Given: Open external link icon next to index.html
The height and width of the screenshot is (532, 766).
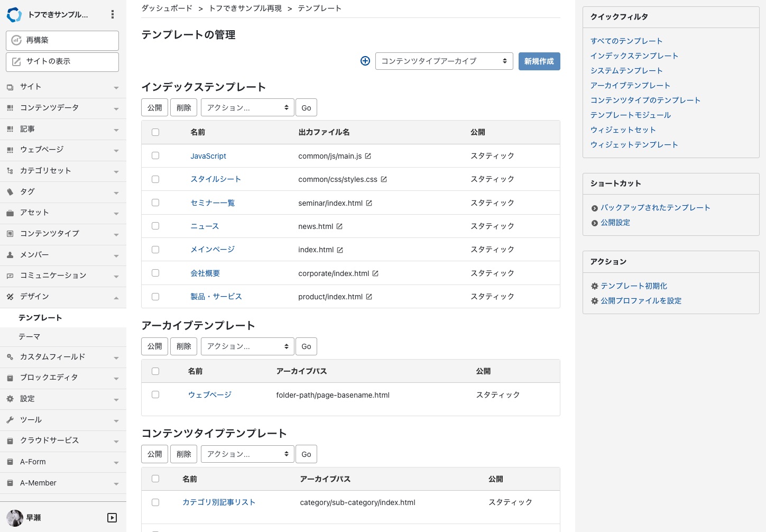Looking at the screenshot, I should (340, 250).
